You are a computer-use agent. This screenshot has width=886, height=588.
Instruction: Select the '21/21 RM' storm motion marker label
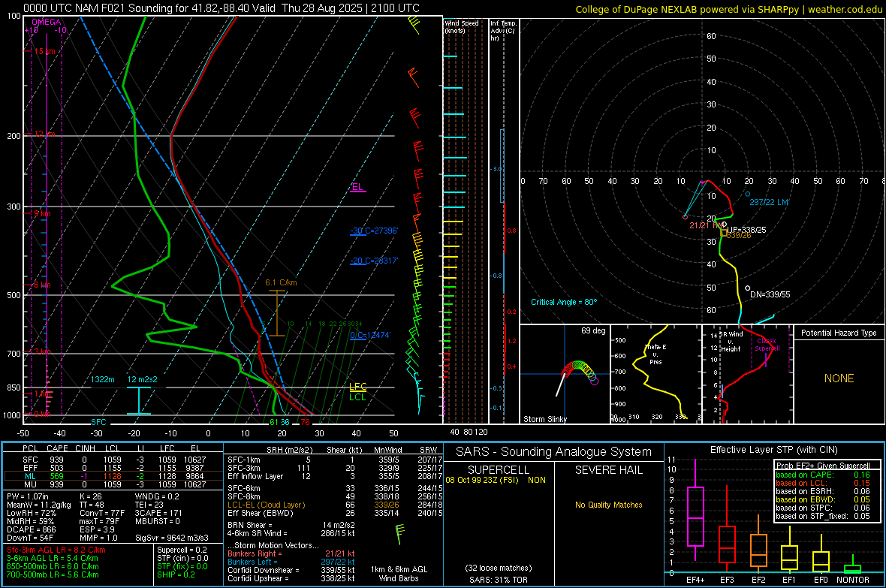click(x=704, y=225)
